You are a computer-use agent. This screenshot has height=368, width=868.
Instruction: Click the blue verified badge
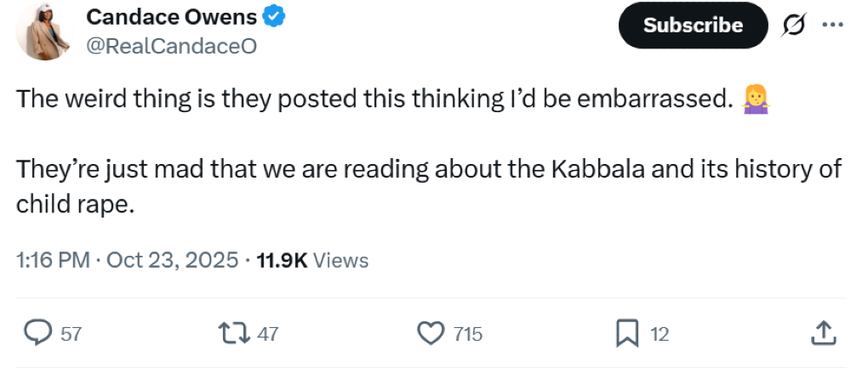coord(272,17)
